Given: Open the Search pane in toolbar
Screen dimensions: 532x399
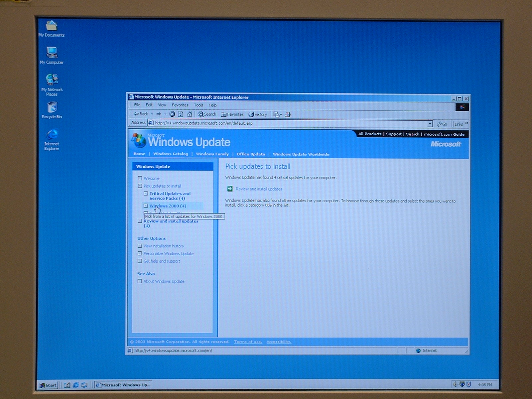Looking at the screenshot, I should click(x=207, y=114).
